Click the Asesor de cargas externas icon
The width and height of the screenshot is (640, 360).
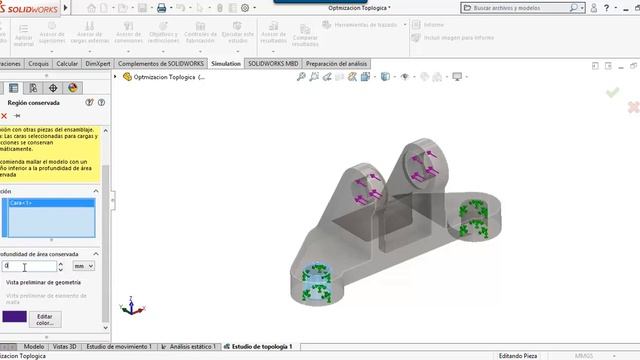tap(90, 26)
